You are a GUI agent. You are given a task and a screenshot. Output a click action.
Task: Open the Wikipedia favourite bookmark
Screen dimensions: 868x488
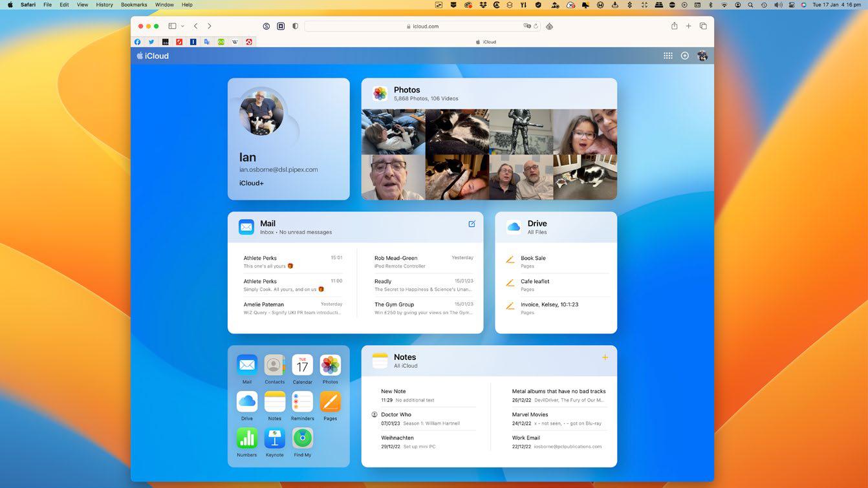point(235,42)
